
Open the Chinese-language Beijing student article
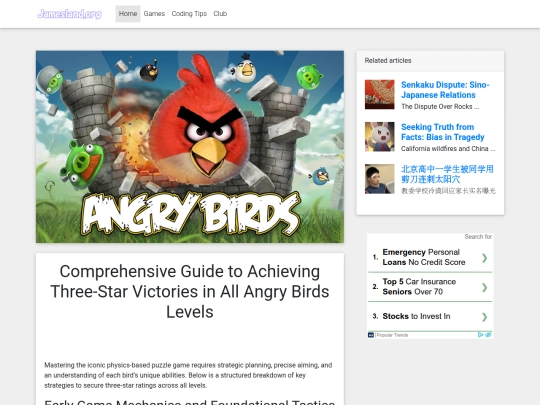(447, 174)
